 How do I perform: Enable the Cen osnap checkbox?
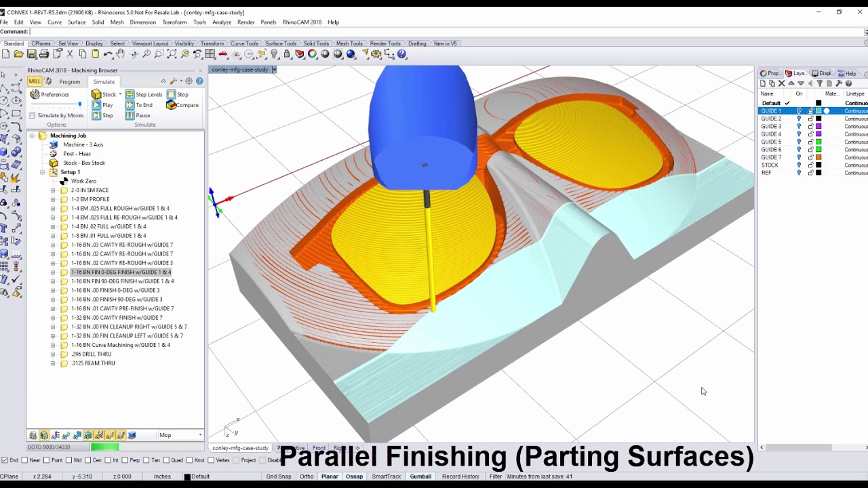(88, 460)
